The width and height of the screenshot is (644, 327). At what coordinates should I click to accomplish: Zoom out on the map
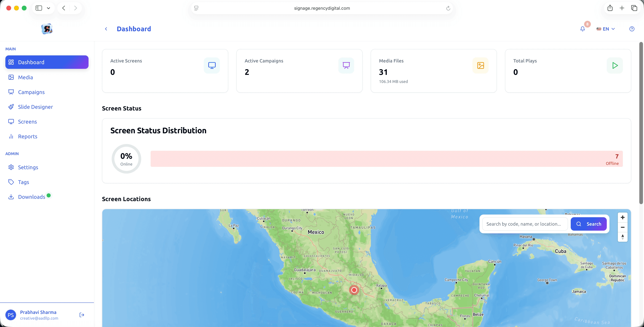(x=623, y=227)
